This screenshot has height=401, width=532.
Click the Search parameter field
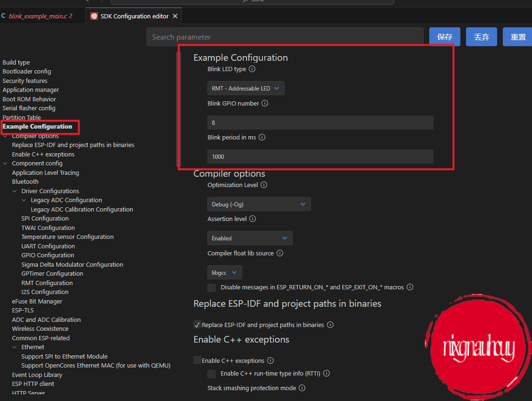pos(285,37)
